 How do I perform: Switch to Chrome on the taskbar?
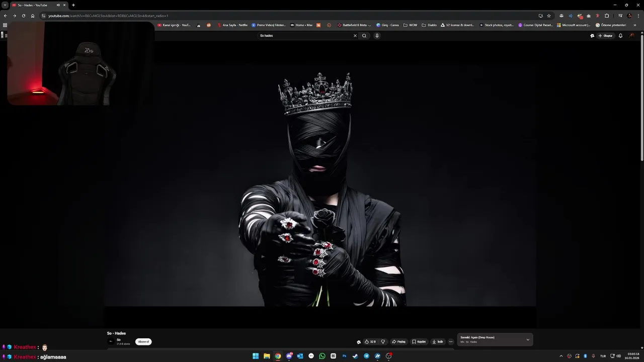click(278, 356)
